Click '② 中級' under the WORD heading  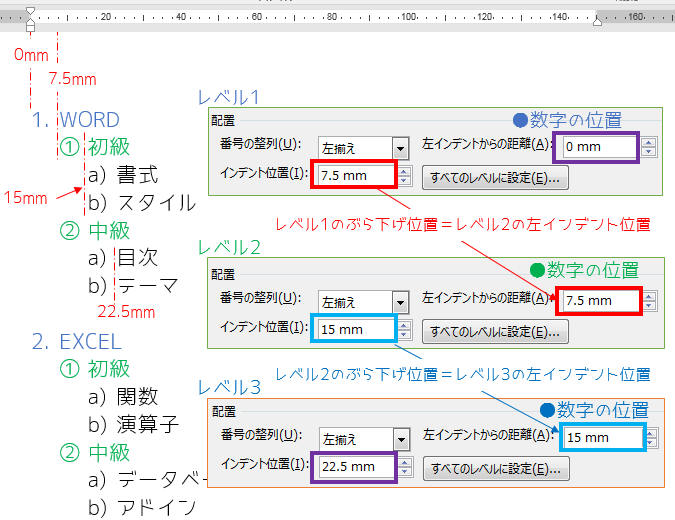click(x=95, y=230)
